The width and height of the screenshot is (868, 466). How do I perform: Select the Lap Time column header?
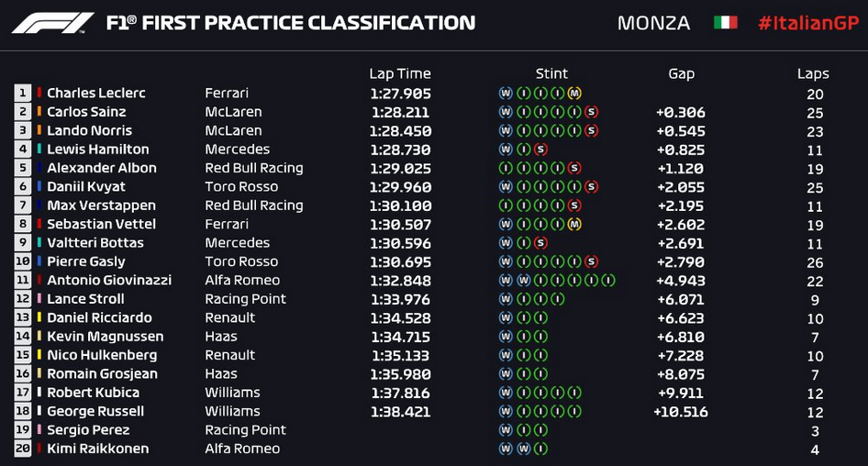pyautogui.click(x=400, y=73)
